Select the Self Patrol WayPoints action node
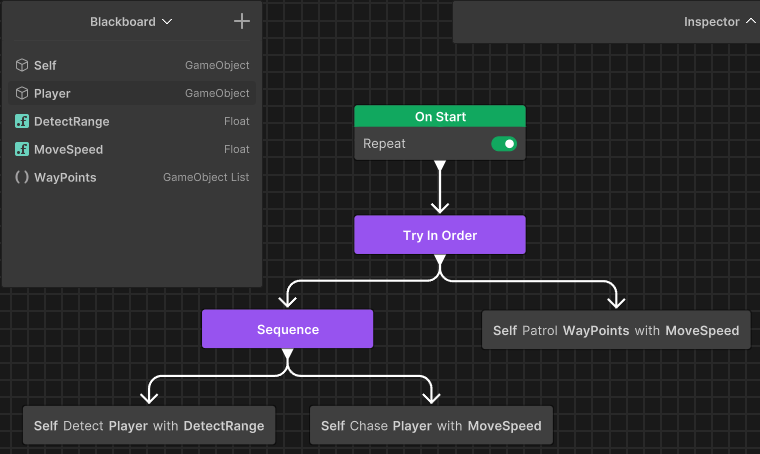 (616, 330)
